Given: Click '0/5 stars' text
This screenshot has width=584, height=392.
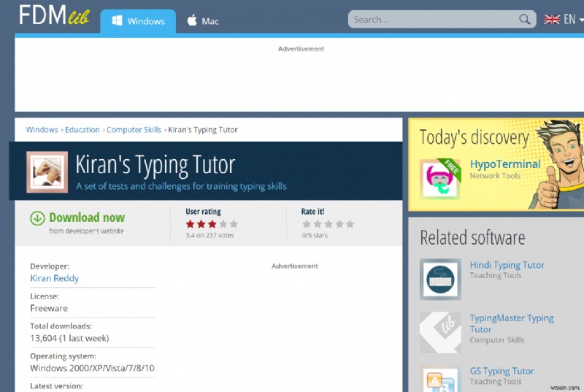Looking at the screenshot, I should [x=315, y=235].
